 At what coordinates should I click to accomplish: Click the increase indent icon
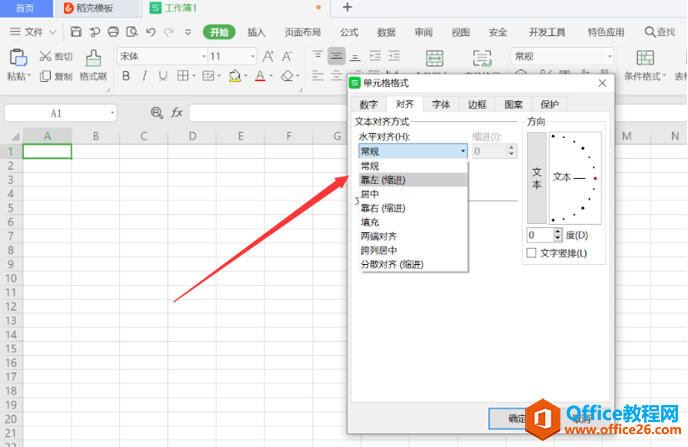[394, 56]
